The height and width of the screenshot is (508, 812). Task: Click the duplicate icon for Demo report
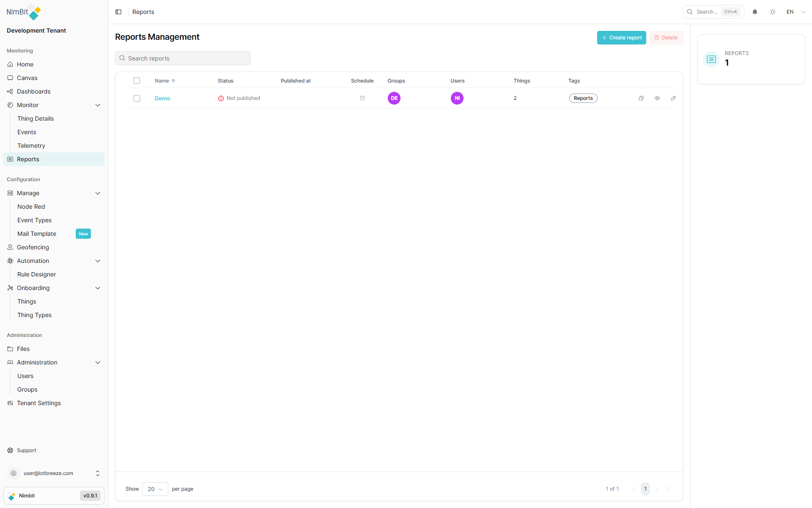[x=641, y=98]
